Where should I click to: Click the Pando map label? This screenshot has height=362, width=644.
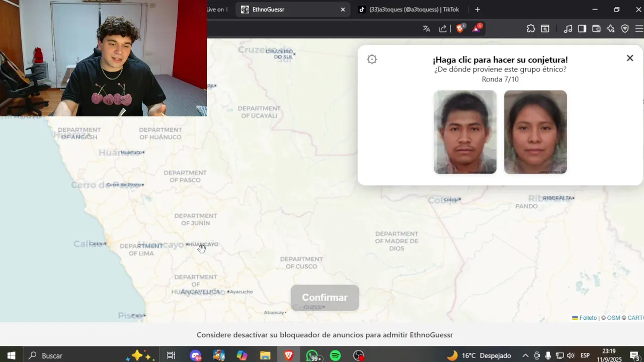(527, 206)
